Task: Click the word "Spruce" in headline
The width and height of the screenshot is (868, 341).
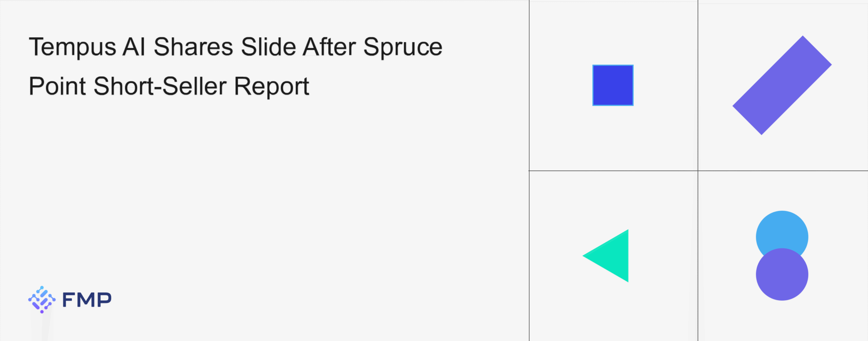Action: (403, 47)
